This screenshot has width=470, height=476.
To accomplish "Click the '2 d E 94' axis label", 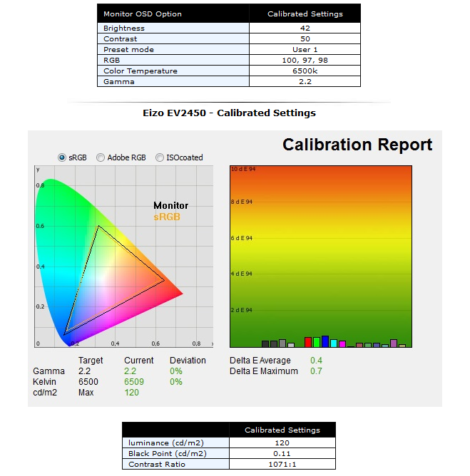I will [242, 310].
